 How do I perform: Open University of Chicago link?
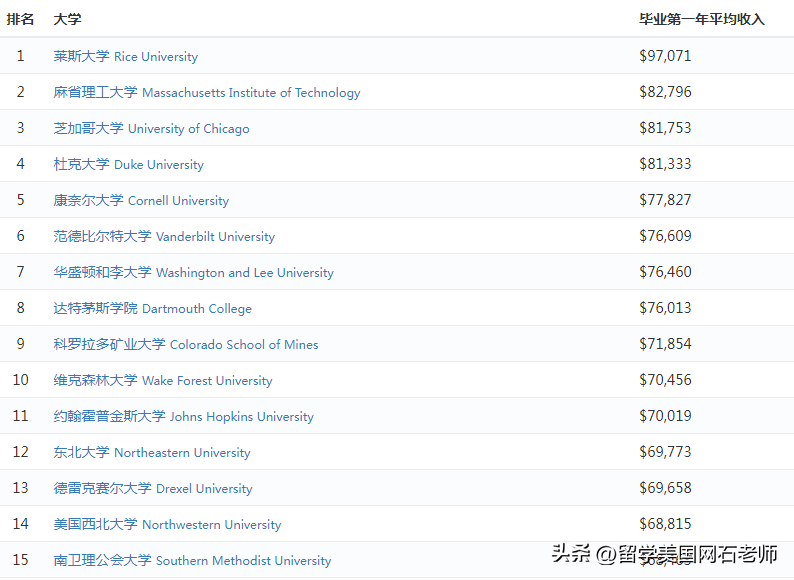pos(151,129)
